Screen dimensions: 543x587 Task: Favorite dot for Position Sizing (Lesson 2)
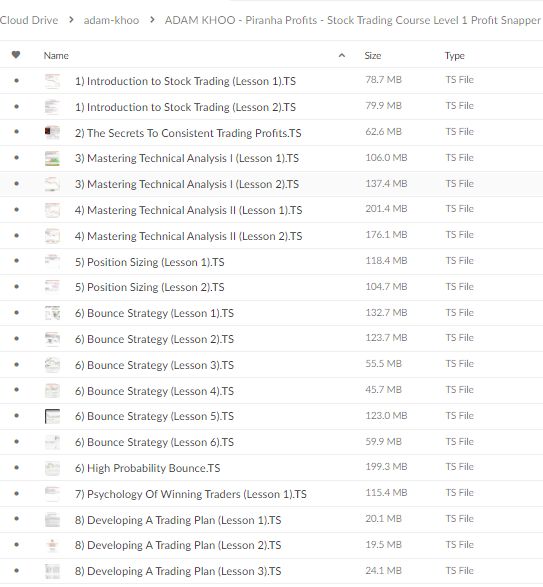[16, 286]
